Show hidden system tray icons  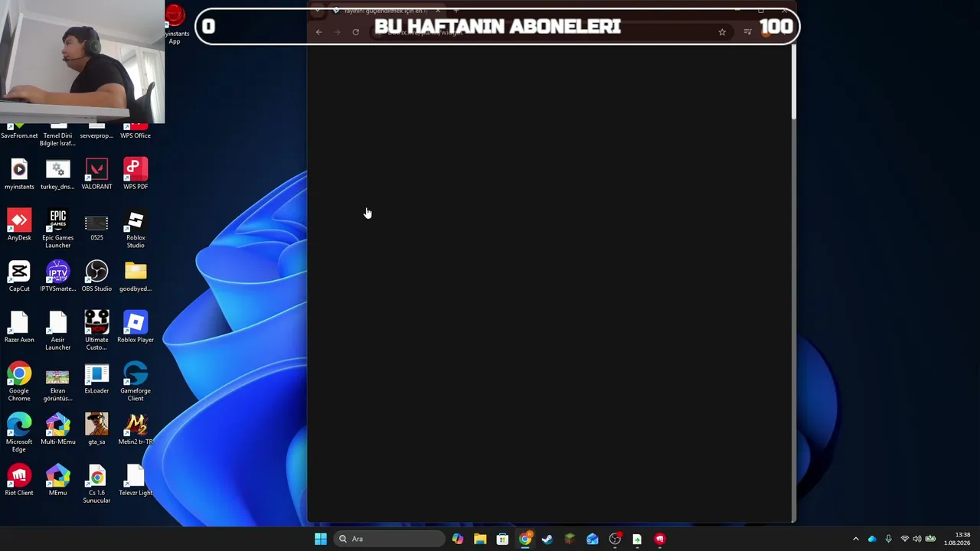pos(856,539)
